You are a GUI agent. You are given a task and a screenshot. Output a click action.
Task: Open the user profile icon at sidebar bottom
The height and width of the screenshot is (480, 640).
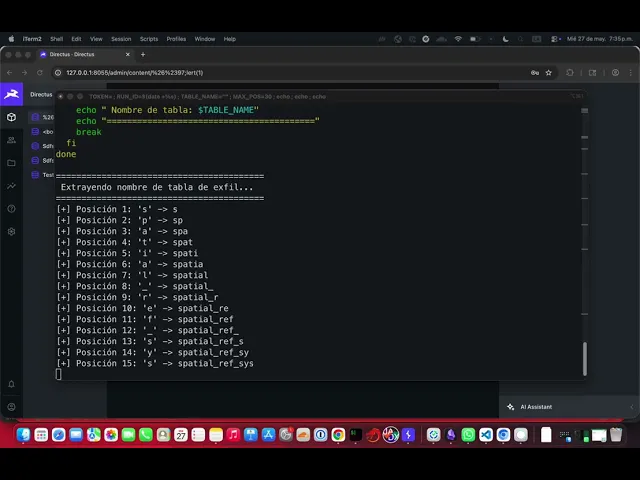[11, 407]
